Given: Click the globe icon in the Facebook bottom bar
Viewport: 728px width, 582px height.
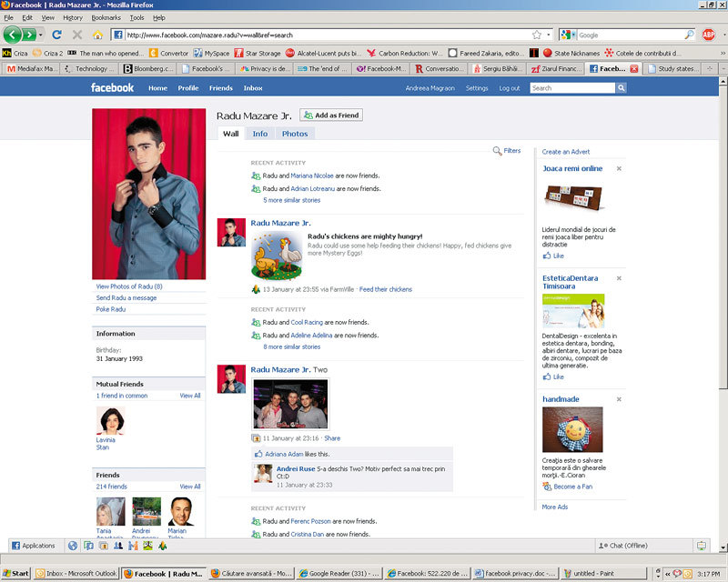Looking at the screenshot, I should [x=73, y=546].
